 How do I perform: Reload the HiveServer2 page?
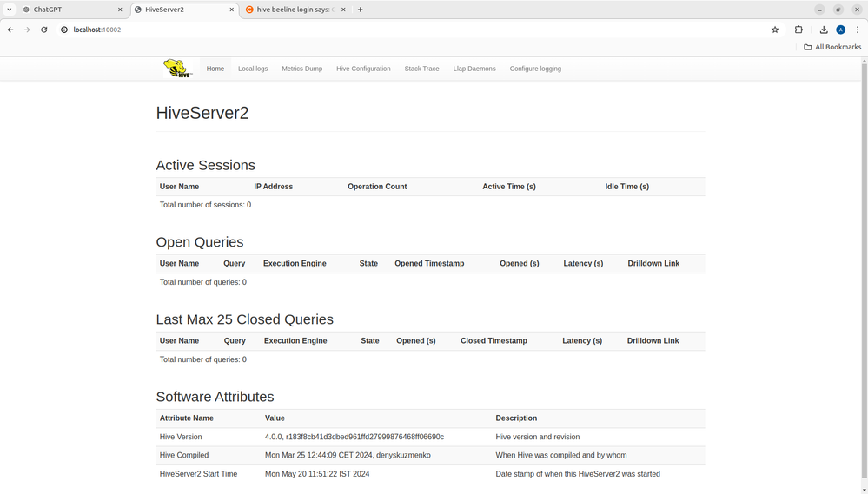coord(44,30)
